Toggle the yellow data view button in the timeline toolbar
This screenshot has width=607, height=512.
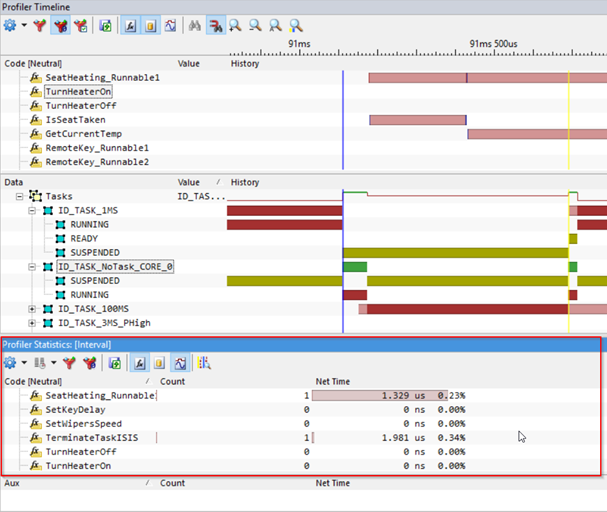151,25
